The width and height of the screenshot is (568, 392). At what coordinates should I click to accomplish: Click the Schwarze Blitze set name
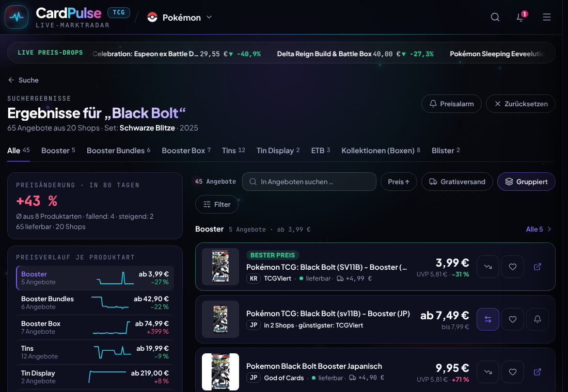click(x=147, y=128)
